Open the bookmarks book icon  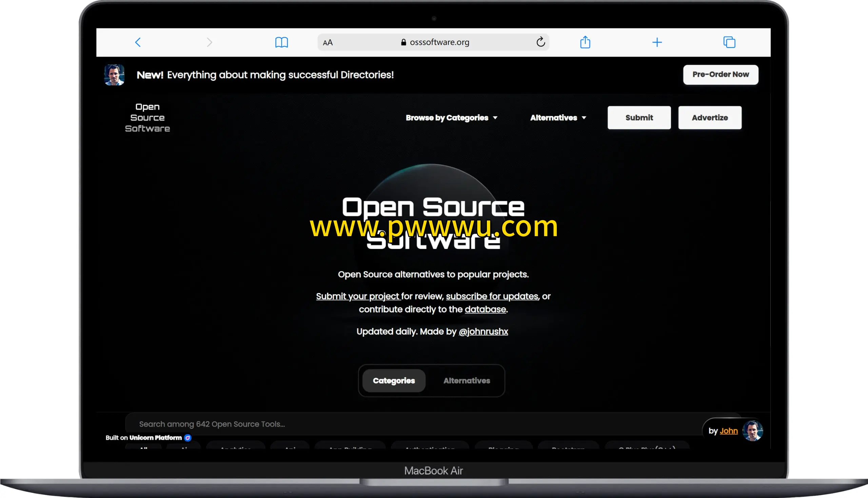pos(281,42)
